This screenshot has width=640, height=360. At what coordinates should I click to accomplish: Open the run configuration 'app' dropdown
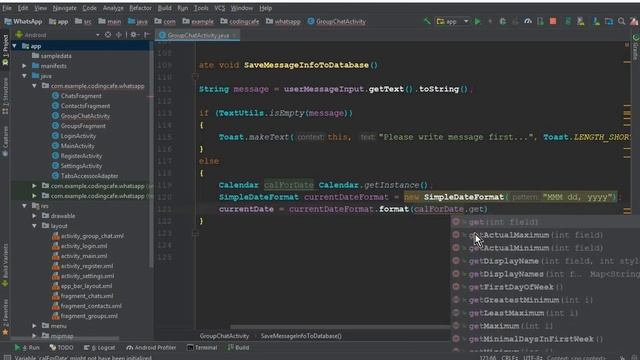coord(453,21)
